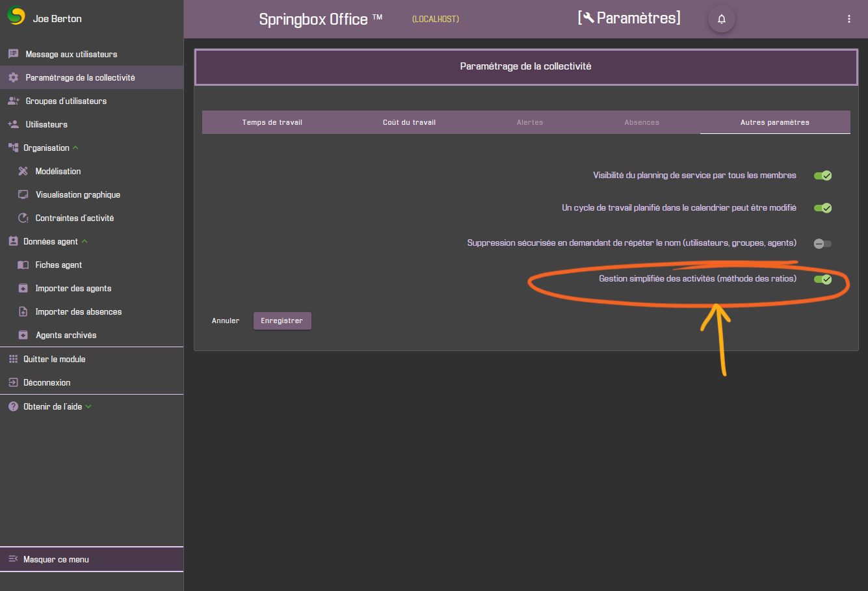The width and height of the screenshot is (868, 591).
Task: Disable Gestion simplifiée des activités switch
Action: (x=822, y=279)
